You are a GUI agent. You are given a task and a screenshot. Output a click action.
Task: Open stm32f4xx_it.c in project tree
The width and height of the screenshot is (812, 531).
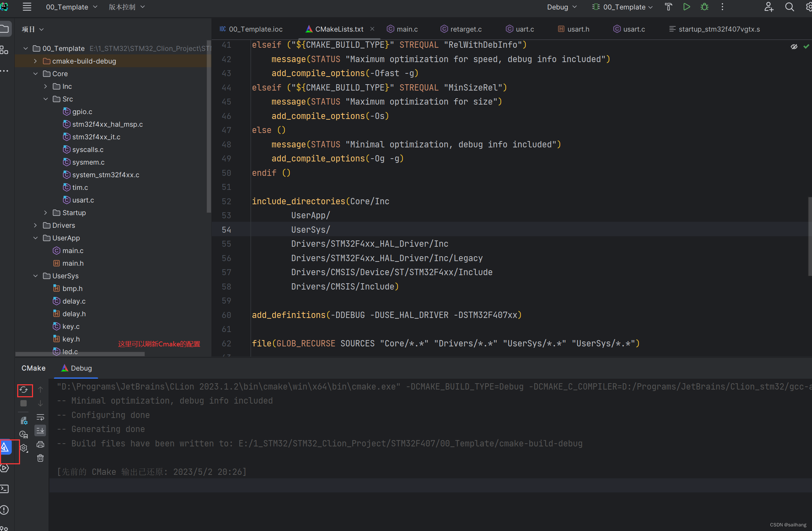tap(96, 137)
